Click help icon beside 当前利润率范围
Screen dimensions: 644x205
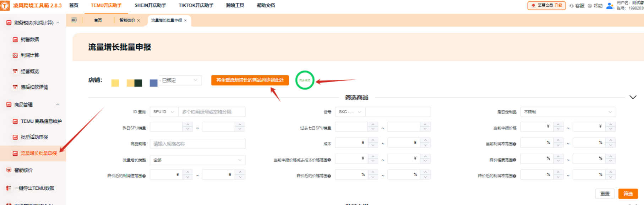click(514, 144)
